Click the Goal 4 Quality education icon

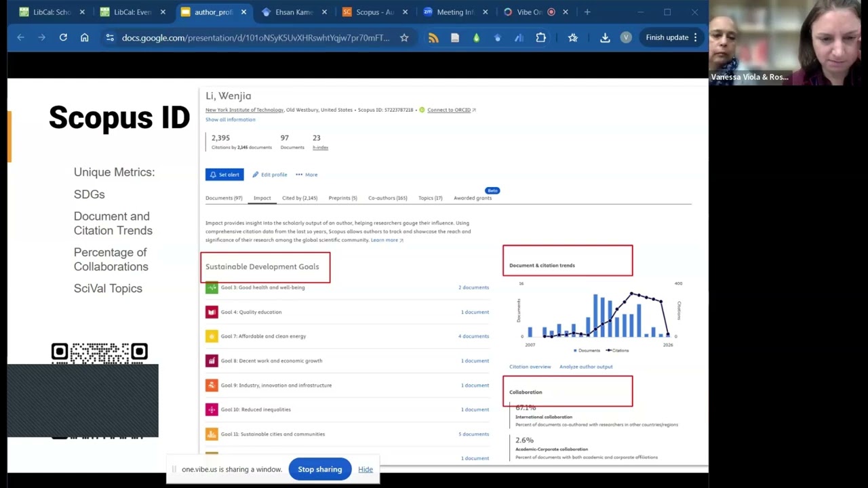(212, 312)
